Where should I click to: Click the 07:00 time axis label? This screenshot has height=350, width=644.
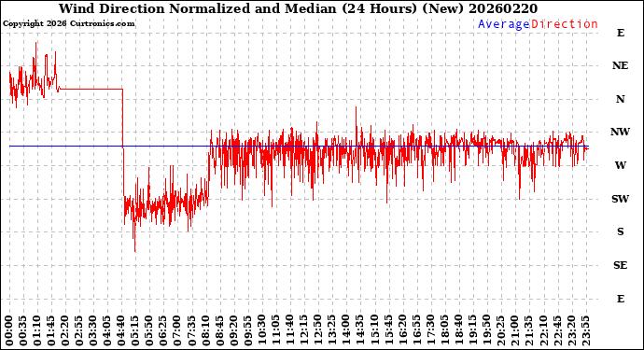click(x=178, y=331)
